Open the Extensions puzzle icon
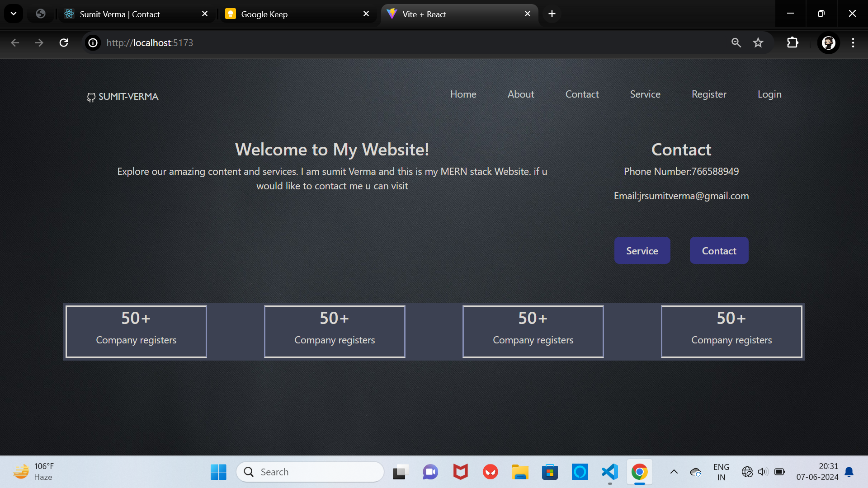The image size is (868, 488). (x=793, y=42)
